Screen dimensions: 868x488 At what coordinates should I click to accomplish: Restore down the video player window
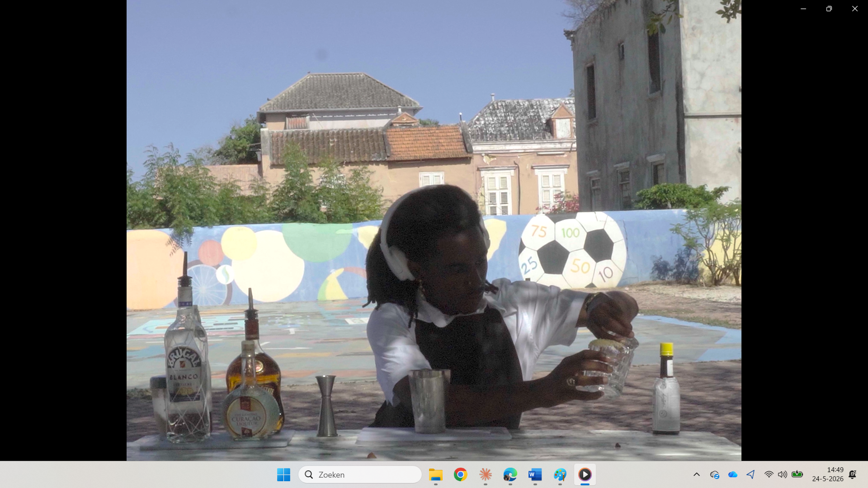(x=829, y=9)
